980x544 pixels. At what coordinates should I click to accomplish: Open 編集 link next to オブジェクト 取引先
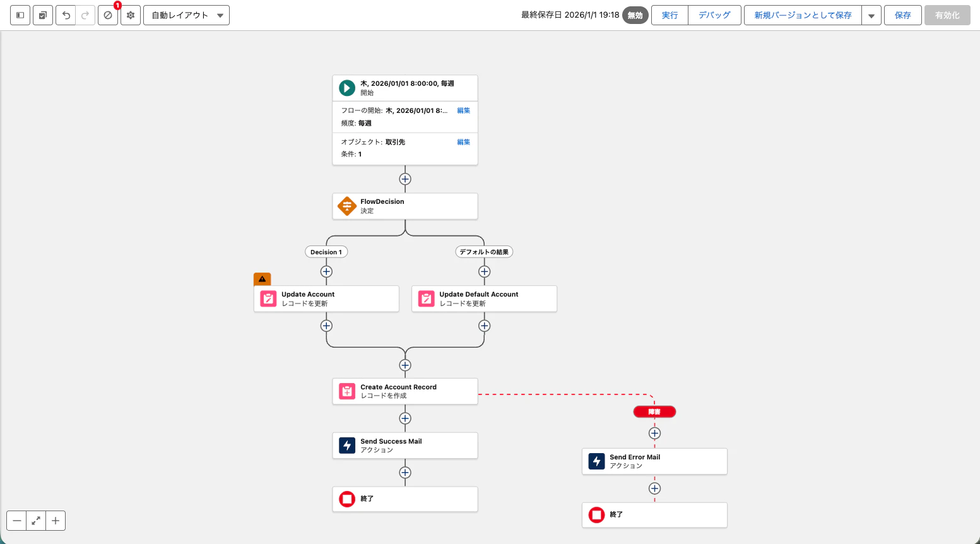[x=464, y=142]
